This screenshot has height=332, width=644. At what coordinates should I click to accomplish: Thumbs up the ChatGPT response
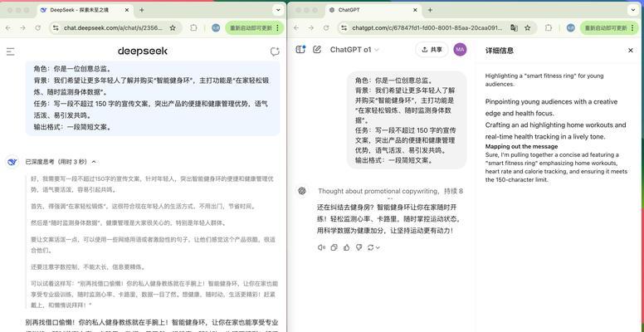[x=347, y=247]
